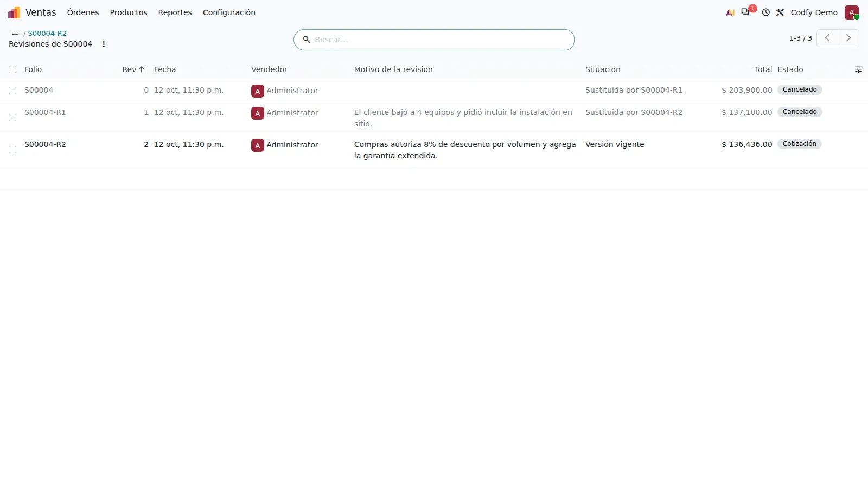Open the conversations messages icon
Image resolution: width=868 pixels, height=488 pixels.
pos(746,12)
